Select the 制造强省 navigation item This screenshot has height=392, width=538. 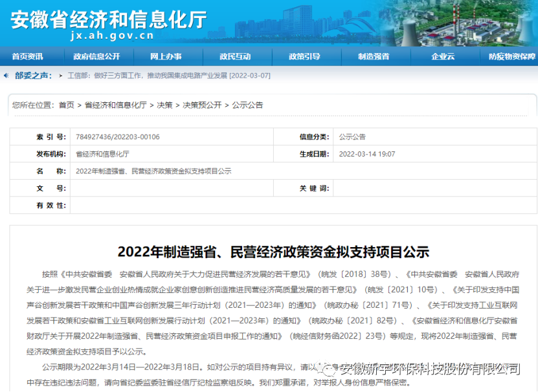[x=374, y=56]
